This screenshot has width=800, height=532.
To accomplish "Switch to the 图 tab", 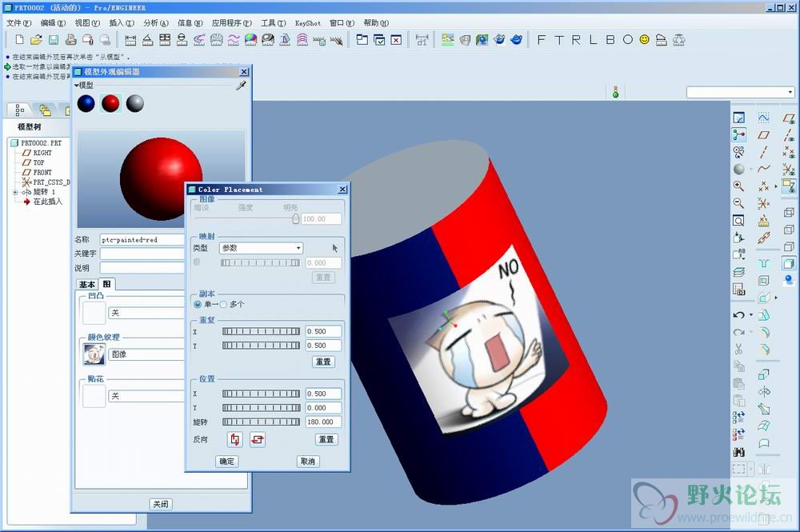I will 106,283.
